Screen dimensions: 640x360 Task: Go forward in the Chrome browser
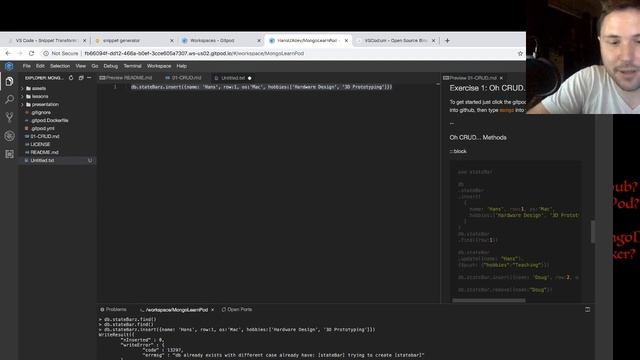[x=20, y=53]
